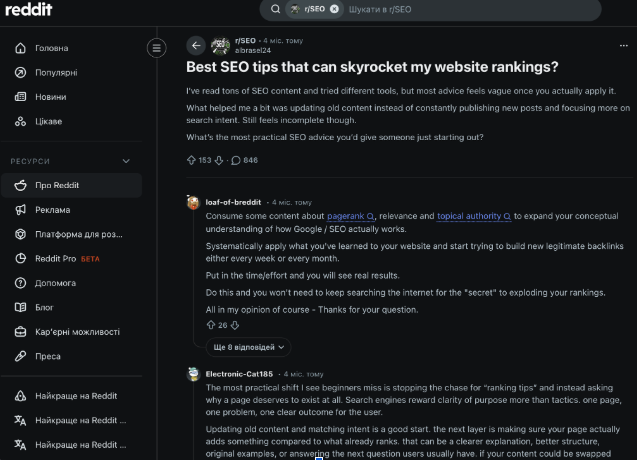Open Electronic-Cat185's profile
The width and height of the screenshot is (637, 460).
(x=239, y=374)
